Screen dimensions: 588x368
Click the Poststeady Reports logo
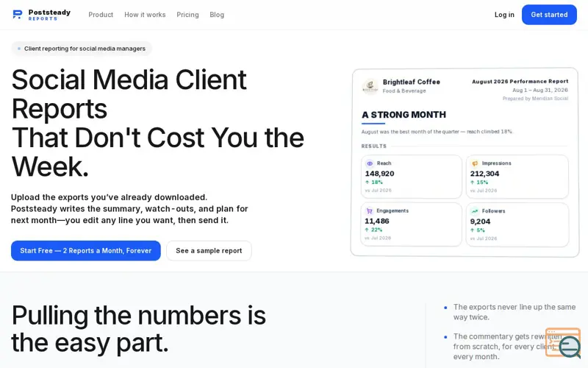point(41,15)
